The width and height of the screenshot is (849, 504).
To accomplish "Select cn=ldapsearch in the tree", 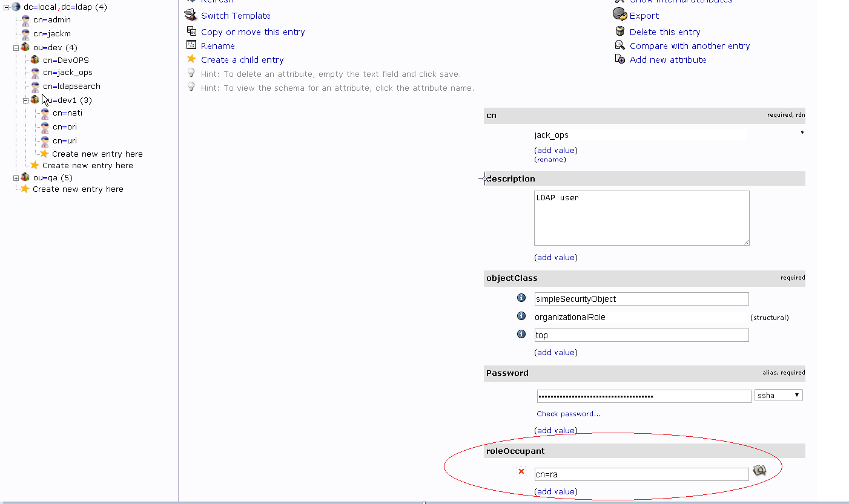I will [x=71, y=87].
